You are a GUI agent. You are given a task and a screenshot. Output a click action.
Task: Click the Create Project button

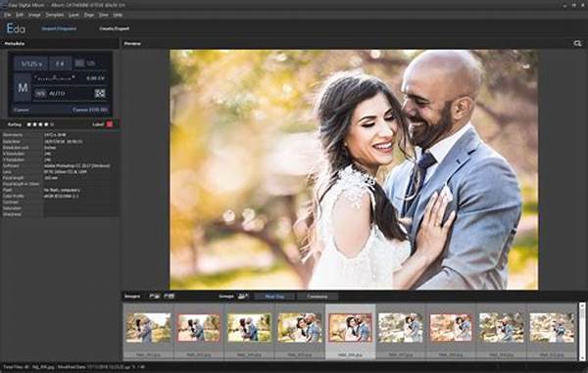[115, 28]
